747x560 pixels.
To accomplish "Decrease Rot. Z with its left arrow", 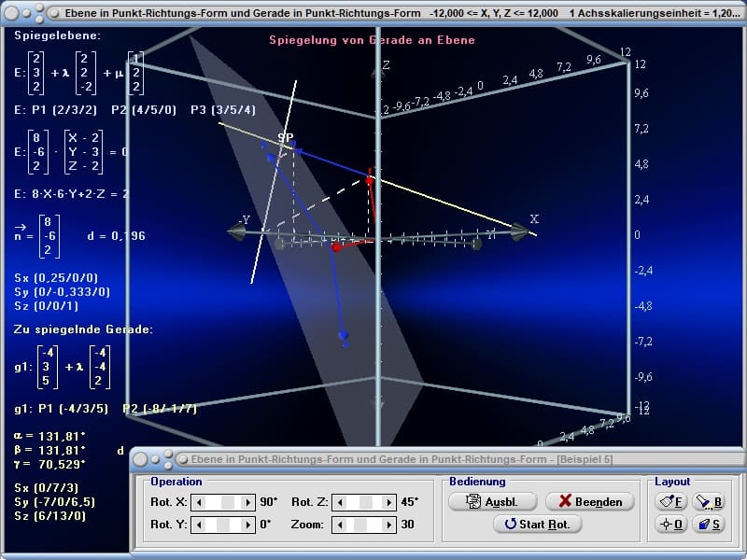I will [x=340, y=502].
